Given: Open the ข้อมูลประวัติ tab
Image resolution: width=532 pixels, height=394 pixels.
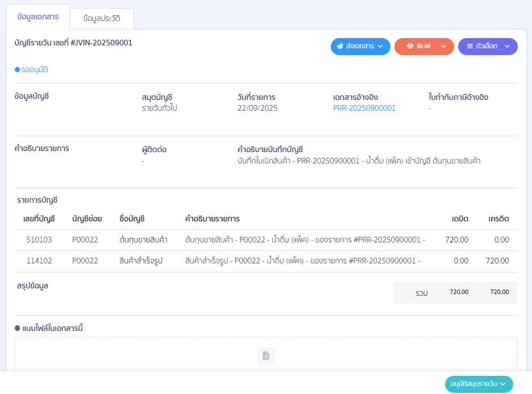Looking at the screenshot, I should click(x=102, y=18).
